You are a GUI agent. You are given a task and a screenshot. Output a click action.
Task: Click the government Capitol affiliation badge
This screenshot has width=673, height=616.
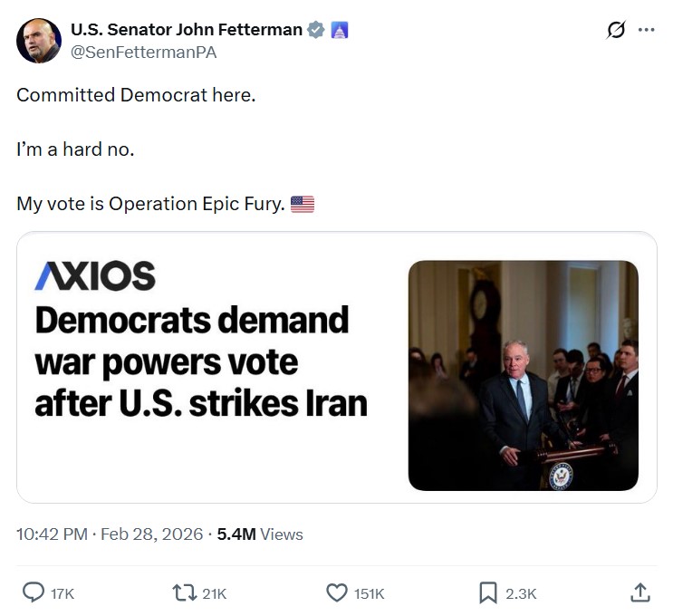340,30
